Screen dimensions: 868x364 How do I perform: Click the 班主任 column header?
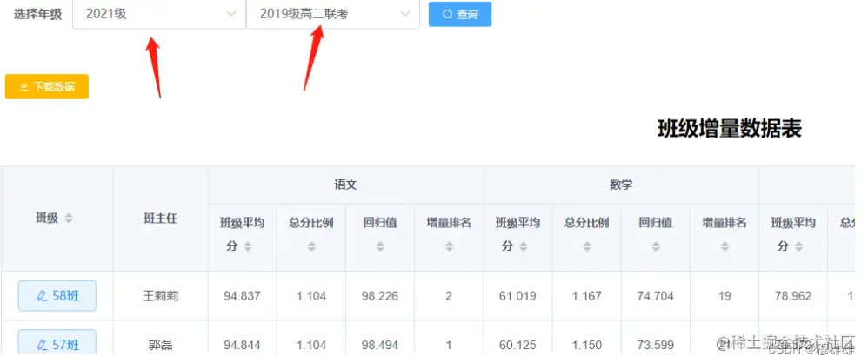pos(161,219)
